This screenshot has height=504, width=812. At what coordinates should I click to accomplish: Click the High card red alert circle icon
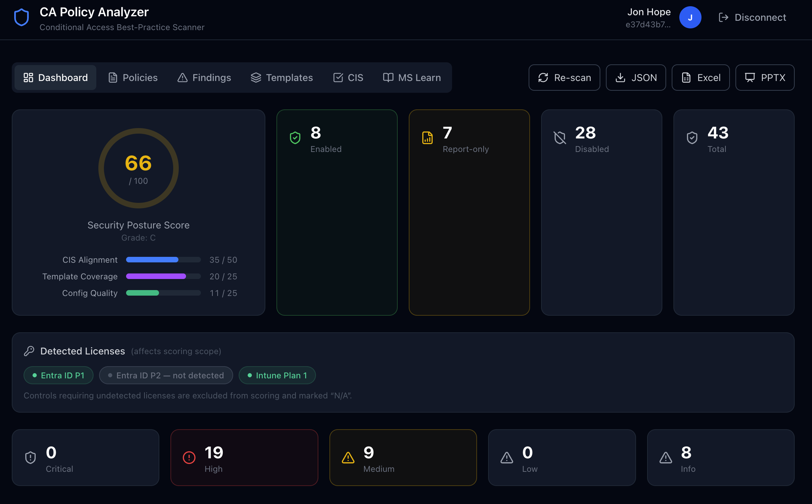click(189, 458)
